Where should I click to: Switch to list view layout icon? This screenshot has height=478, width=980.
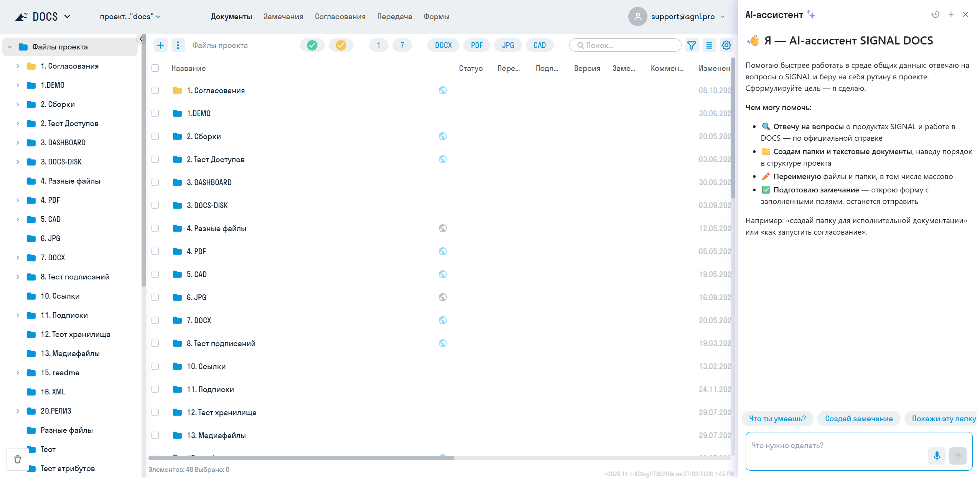709,45
